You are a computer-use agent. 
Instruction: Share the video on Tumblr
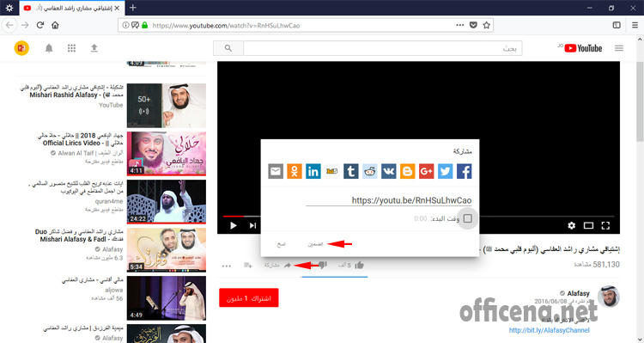[350, 171]
